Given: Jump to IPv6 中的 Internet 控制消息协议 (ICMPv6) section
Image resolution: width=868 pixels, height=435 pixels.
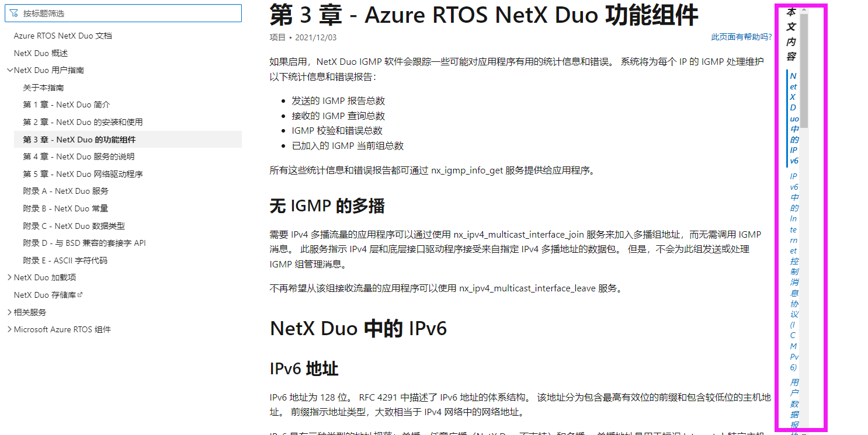Looking at the screenshot, I should coord(794,272).
